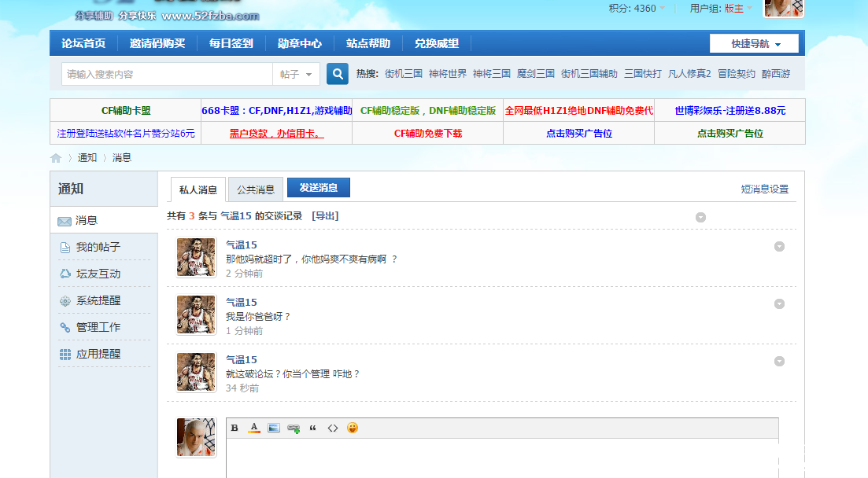Click blue 点击购买广告位 ad link

579,134
